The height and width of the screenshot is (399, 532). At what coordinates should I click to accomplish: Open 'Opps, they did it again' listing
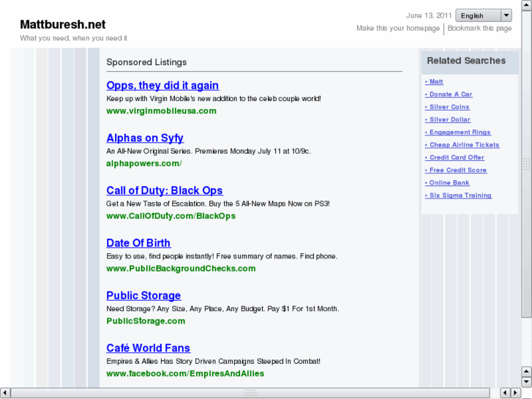coord(162,85)
